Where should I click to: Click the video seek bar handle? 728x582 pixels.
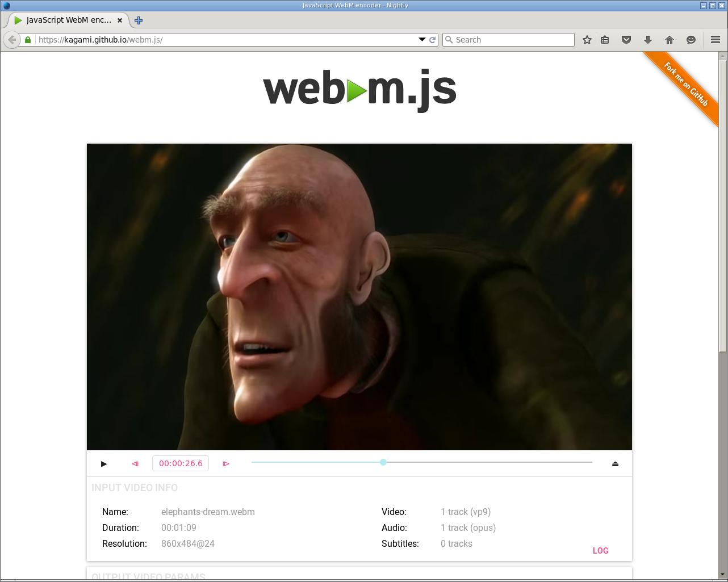coord(383,462)
